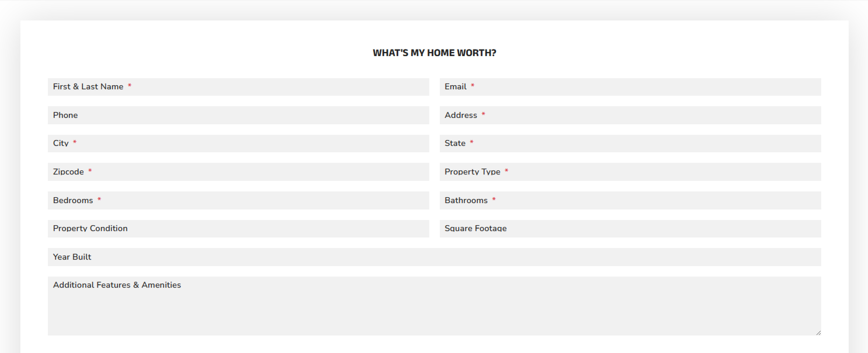
Task: Click the Additional Features & Amenities textarea
Action: point(435,306)
